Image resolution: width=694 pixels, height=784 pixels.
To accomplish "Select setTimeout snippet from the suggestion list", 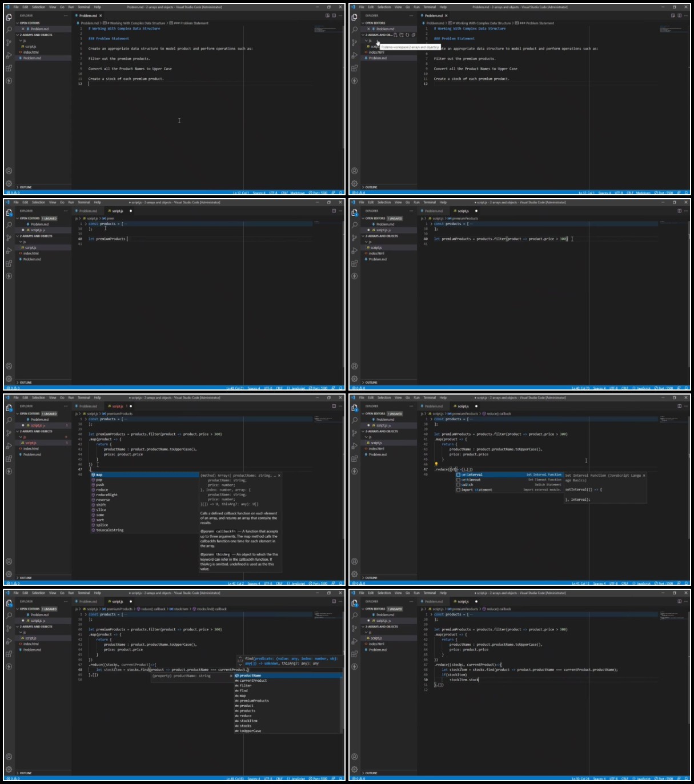I will [471, 480].
